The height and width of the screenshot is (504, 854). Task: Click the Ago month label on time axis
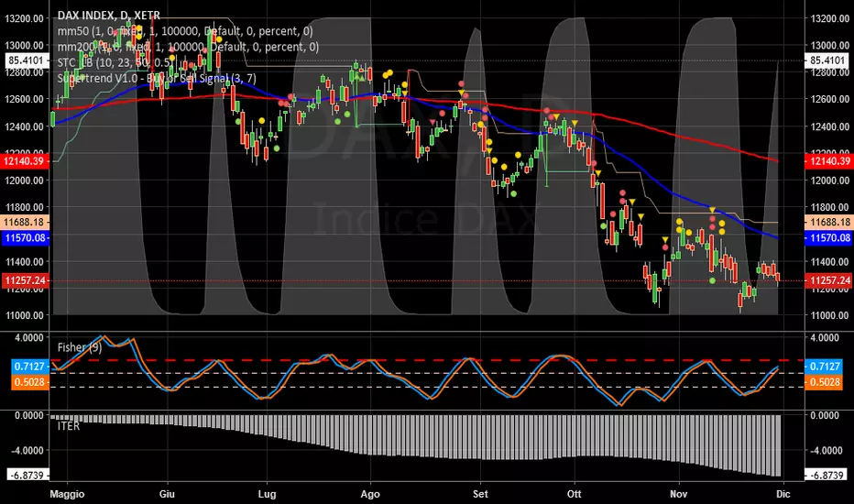370,494
